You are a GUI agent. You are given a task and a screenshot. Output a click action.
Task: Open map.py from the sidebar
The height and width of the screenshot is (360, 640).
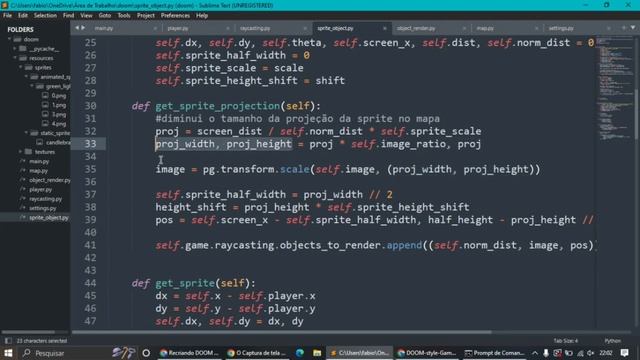(x=38, y=171)
